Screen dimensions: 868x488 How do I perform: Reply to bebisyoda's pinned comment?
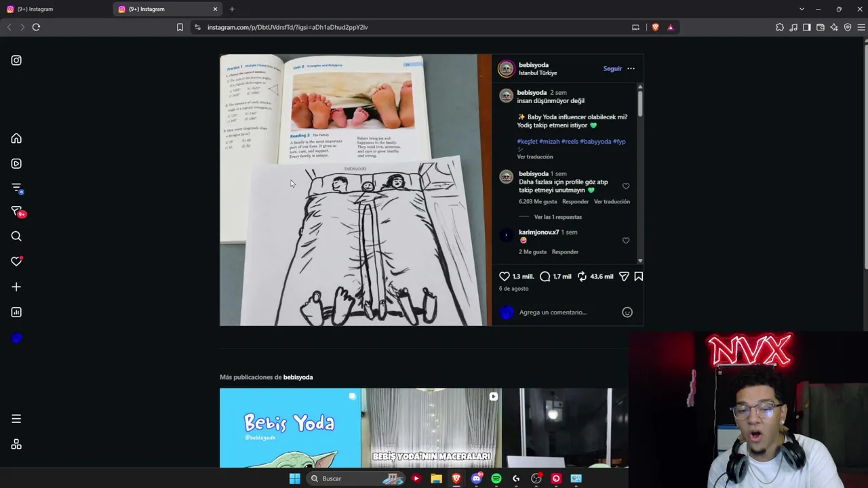pos(575,202)
